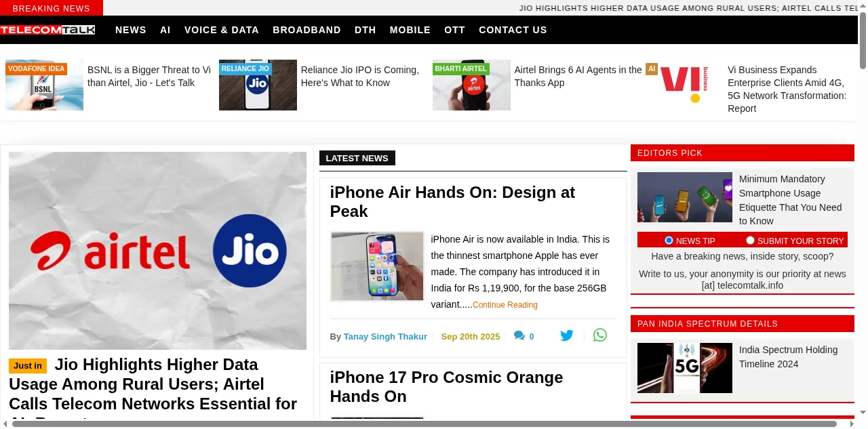868x429 pixels.
Task: Click the scrollbar up arrow
Action: pos(863,5)
